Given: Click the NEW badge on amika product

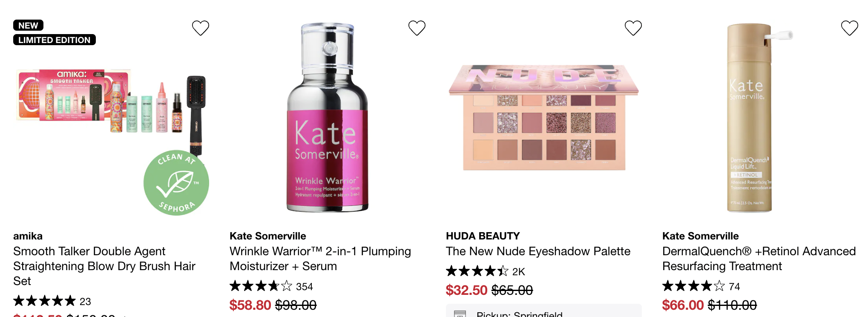Looking at the screenshot, I should click(28, 26).
